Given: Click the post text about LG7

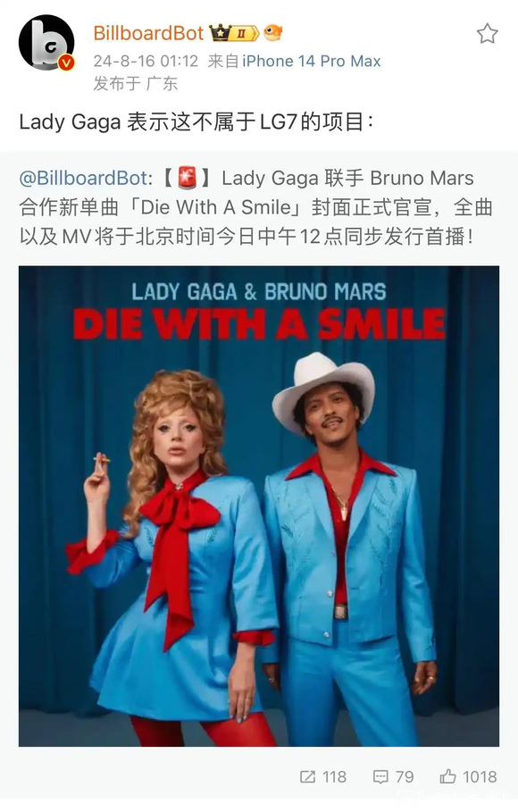Looking at the screenshot, I should (x=196, y=122).
